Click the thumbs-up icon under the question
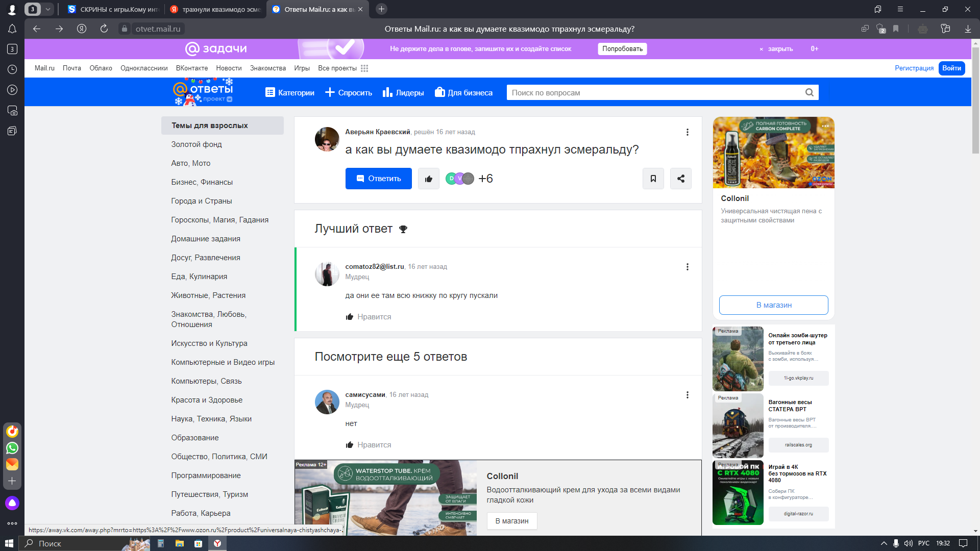The width and height of the screenshot is (980, 551). (x=428, y=179)
